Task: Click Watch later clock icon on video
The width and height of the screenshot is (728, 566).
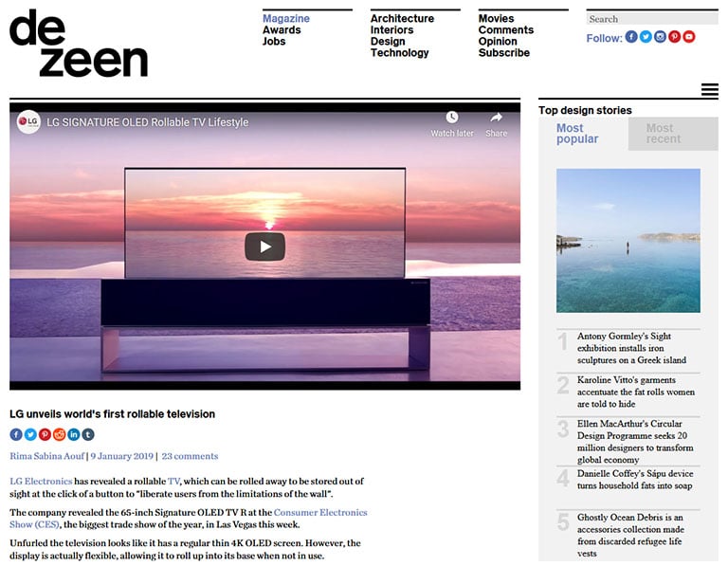Action: 452,117
